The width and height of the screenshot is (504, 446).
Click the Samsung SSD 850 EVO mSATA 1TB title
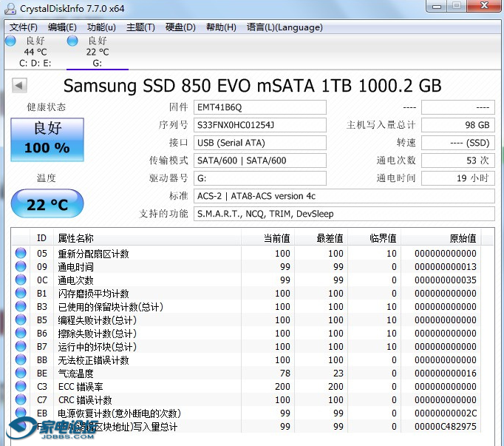click(252, 86)
